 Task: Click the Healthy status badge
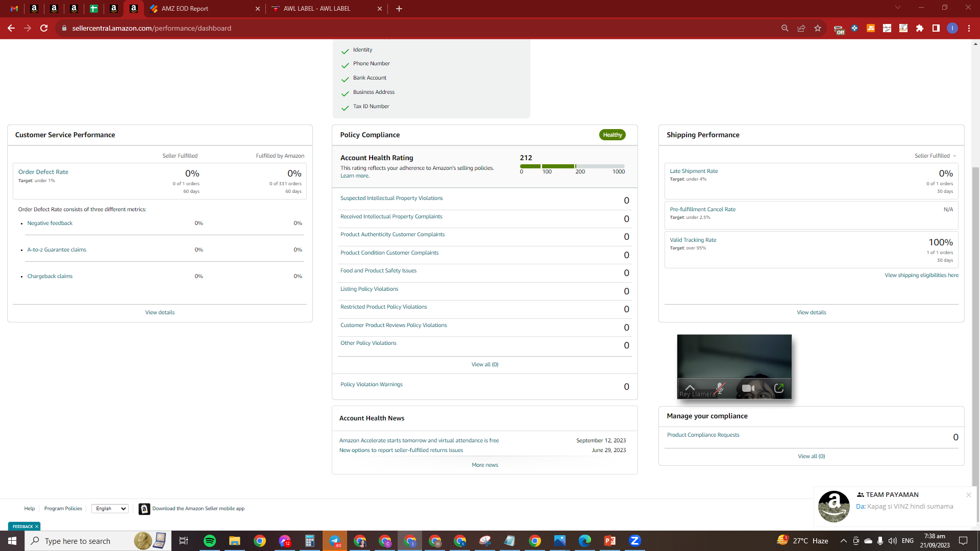tap(612, 135)
